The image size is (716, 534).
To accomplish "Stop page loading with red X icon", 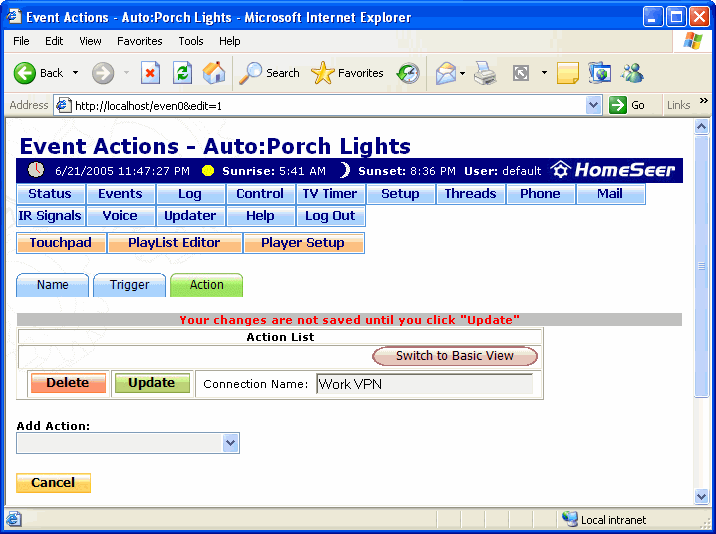I will pos(150,73).
